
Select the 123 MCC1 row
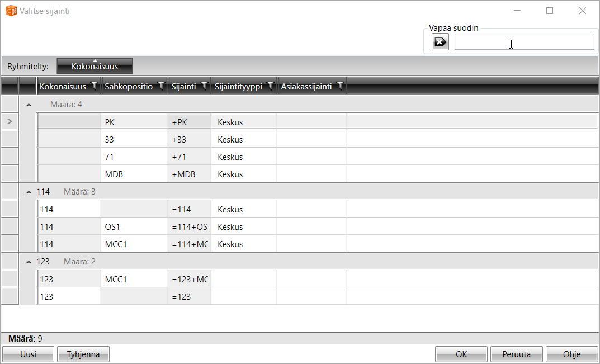(x=134, y=279)
